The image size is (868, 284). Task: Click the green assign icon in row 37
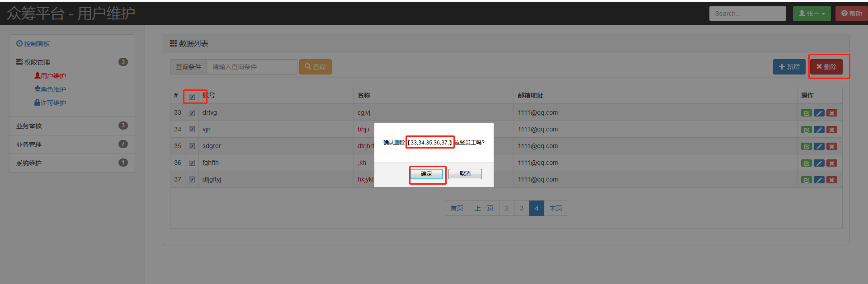coord(806,180)
